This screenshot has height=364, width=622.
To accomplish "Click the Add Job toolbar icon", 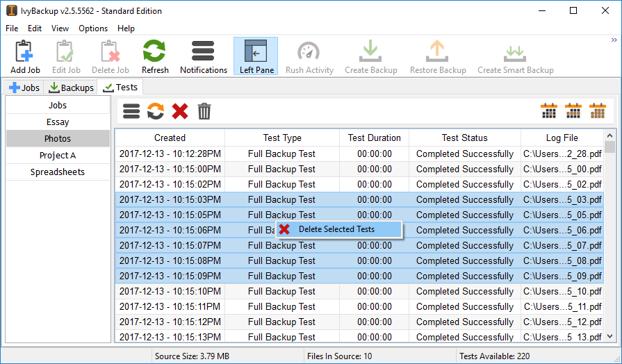I will (x=25, y=56).
